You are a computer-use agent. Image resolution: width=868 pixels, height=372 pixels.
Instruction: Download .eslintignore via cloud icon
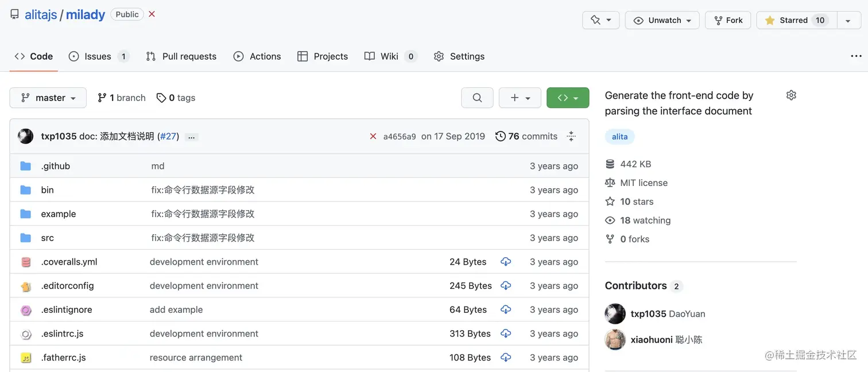coord(506,309)
